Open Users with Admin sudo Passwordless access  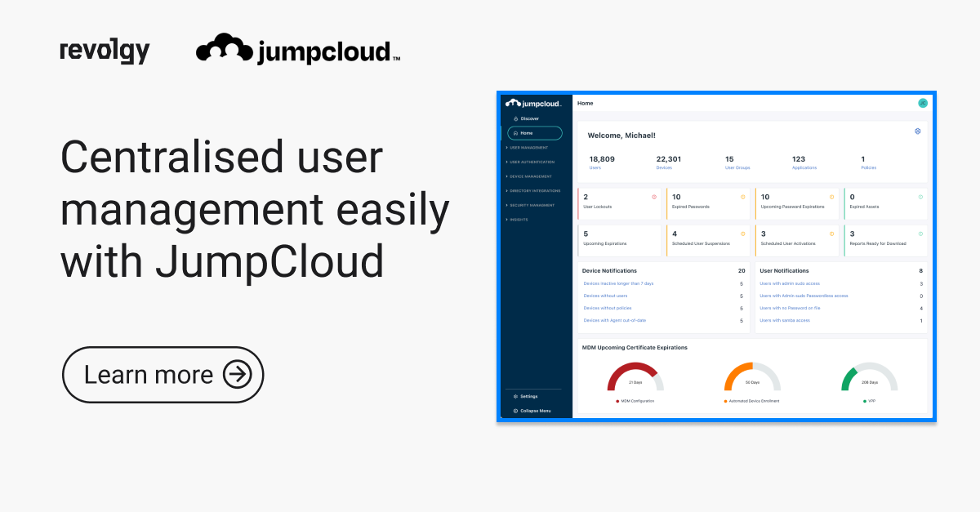804,296
